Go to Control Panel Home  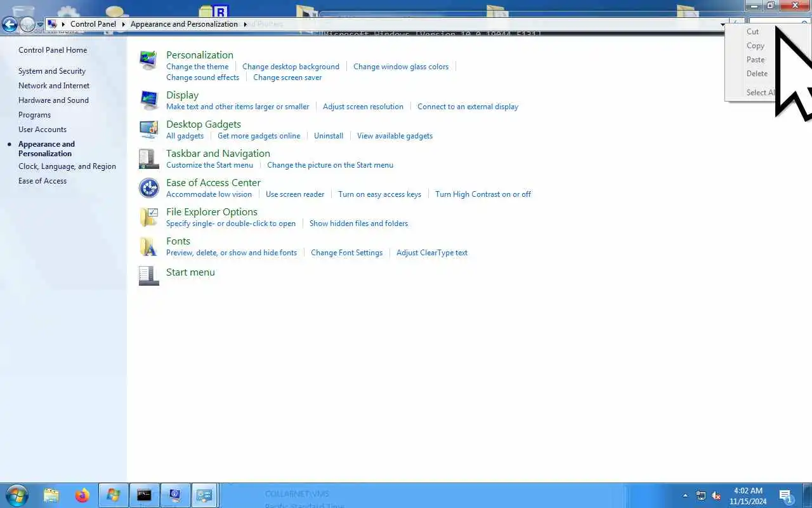(53, 50)
